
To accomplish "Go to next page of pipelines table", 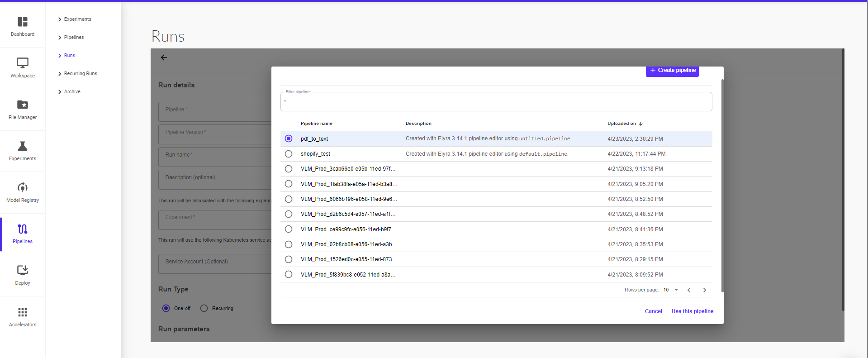I will [705, 290].
